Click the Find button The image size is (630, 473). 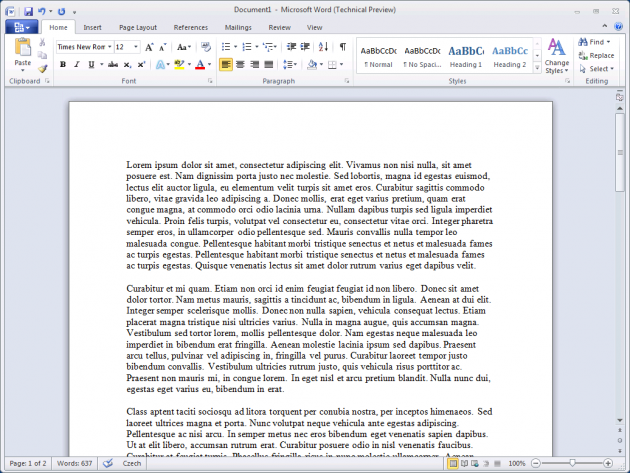594,42
